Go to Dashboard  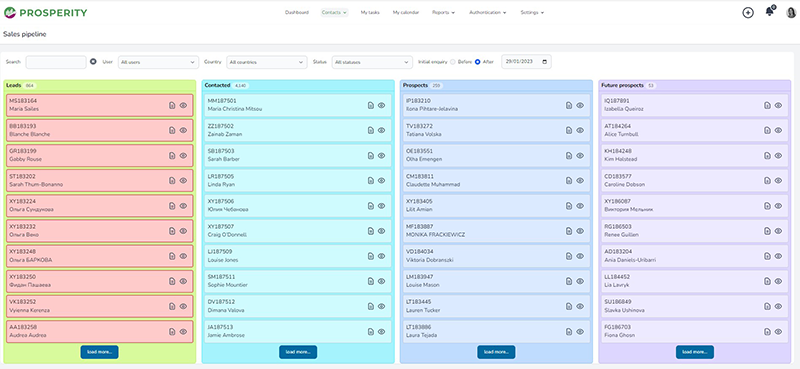click(x=296, y=12)
